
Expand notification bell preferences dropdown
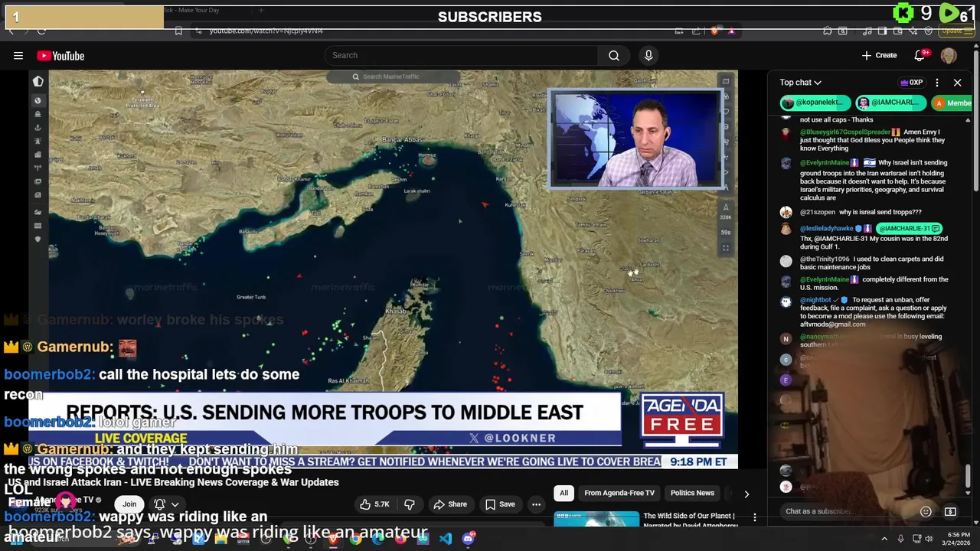click(167, 504)
